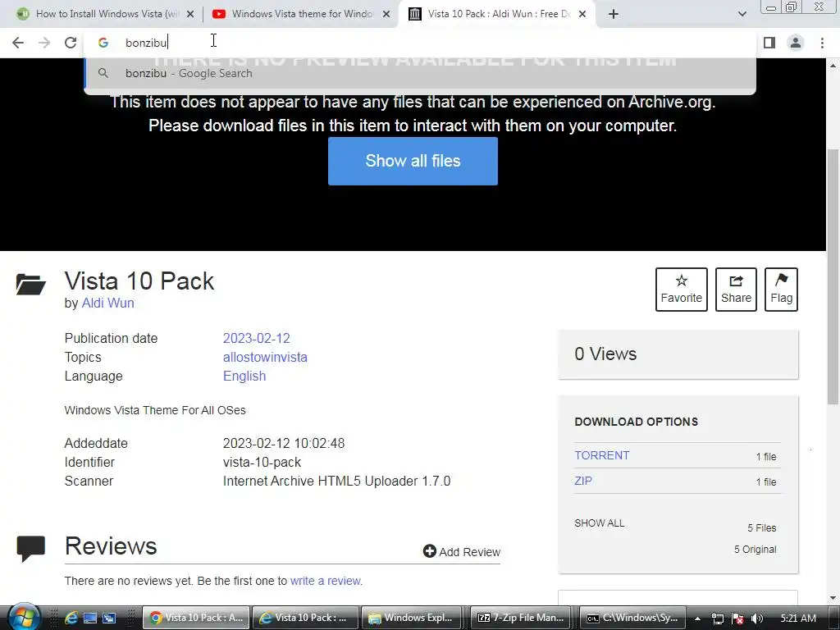Click the page vertical scrollbar thumb
Image resolution: width=840 pixels, height=630 pixels.
coord(833,276)
